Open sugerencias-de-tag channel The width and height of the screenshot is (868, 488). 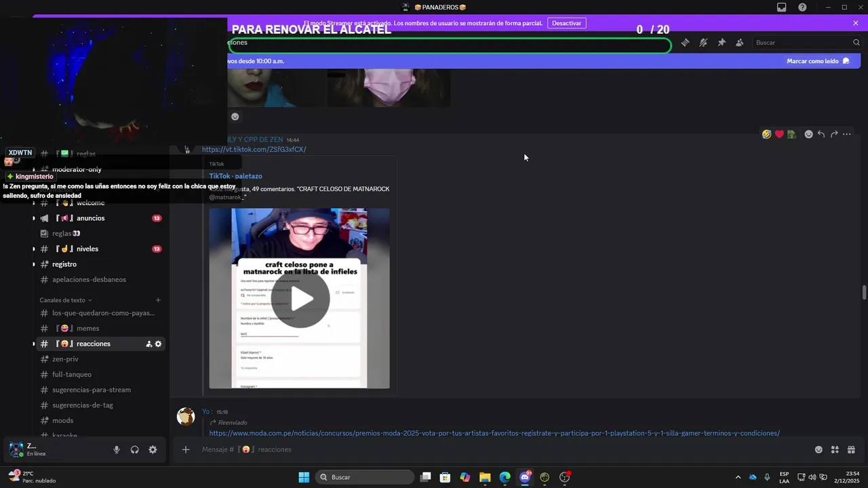point(83,405)
